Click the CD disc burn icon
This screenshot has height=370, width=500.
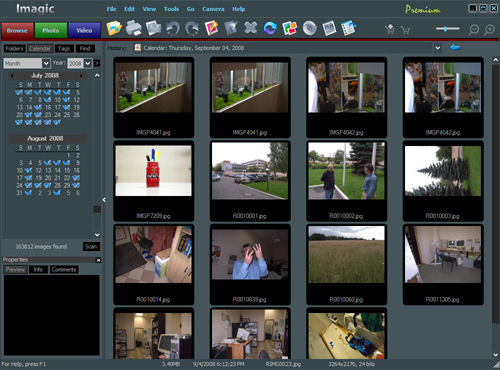(x=310, y=28)
